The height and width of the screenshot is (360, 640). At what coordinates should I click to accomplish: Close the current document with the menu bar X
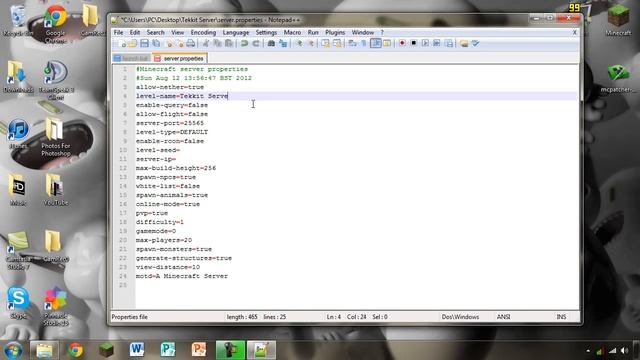click(x=575, y=32)
